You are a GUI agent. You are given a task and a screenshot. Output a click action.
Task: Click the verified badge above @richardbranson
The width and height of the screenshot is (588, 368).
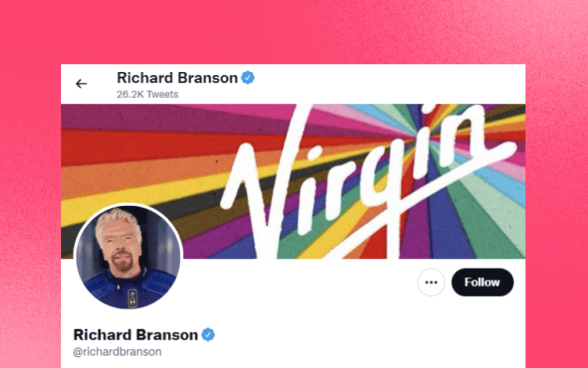(x=208, y=334)
